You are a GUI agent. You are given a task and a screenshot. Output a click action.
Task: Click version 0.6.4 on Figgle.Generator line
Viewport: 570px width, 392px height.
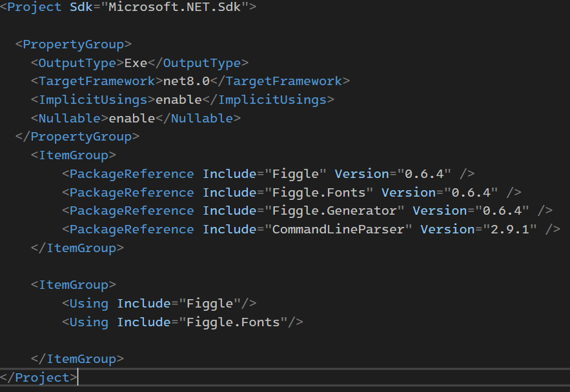click(x=502, y=211)
